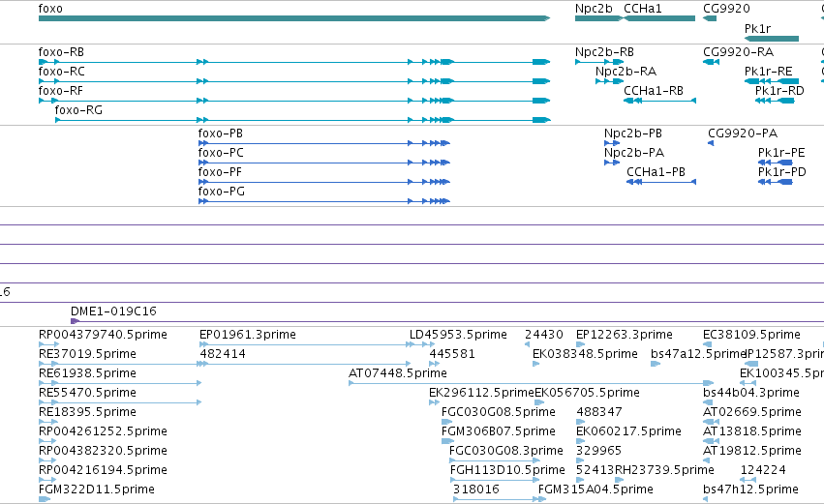Click EST AT07448.5prime
The width and height of the screenshot is (824, 504).
tap(398, 373)
